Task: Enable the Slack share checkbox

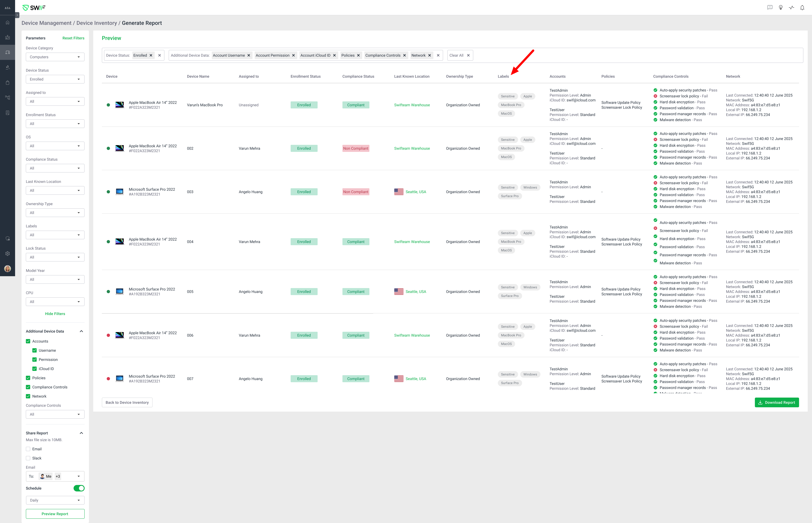Action: coord(28,458)
